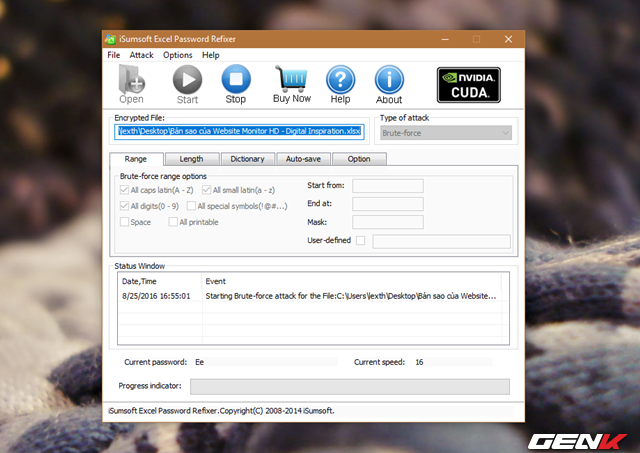Switch to the Length tab
The height and width of the screenshot is (453, 640).
tap(191, 159)
